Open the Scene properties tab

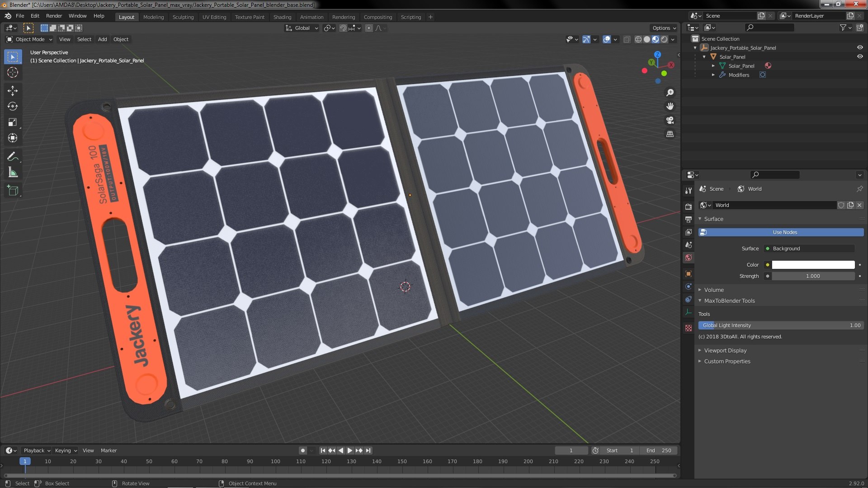(x=688, y=244)
